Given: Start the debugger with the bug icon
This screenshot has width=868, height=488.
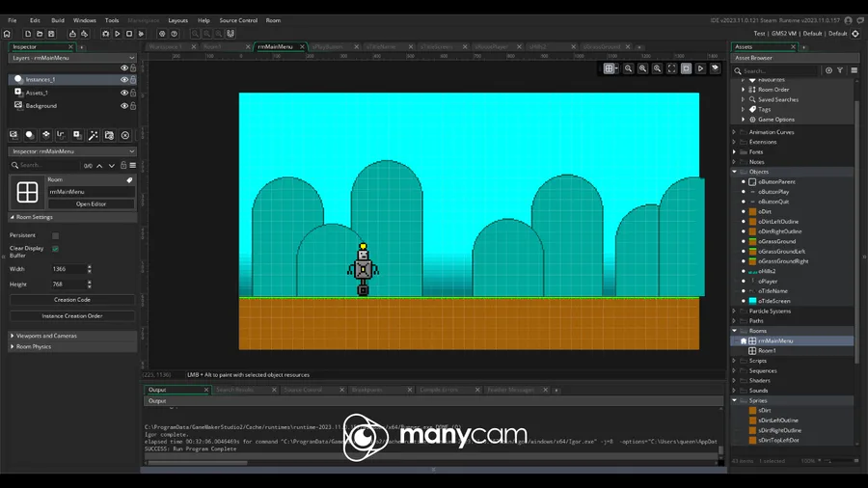Looking at the screenshot, I should [106, 34].
